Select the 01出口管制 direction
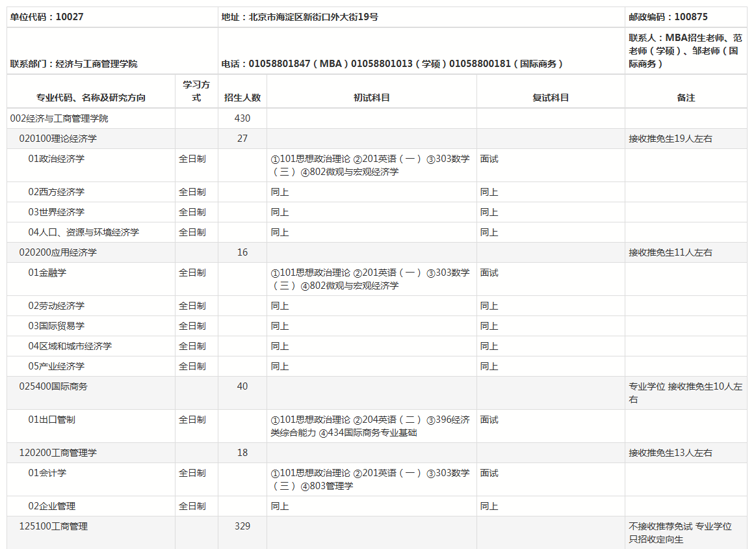This screenshot has width=756, height=549. pos(51,419)
